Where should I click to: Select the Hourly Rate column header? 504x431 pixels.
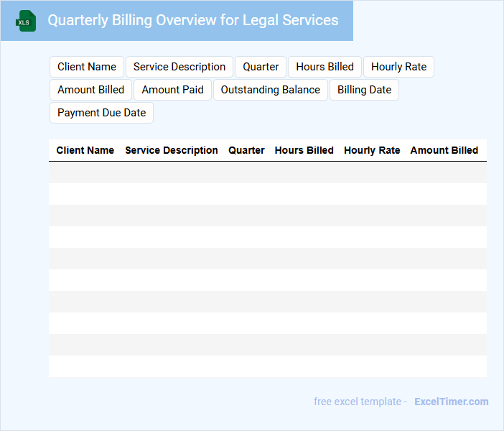pos(372,150)
